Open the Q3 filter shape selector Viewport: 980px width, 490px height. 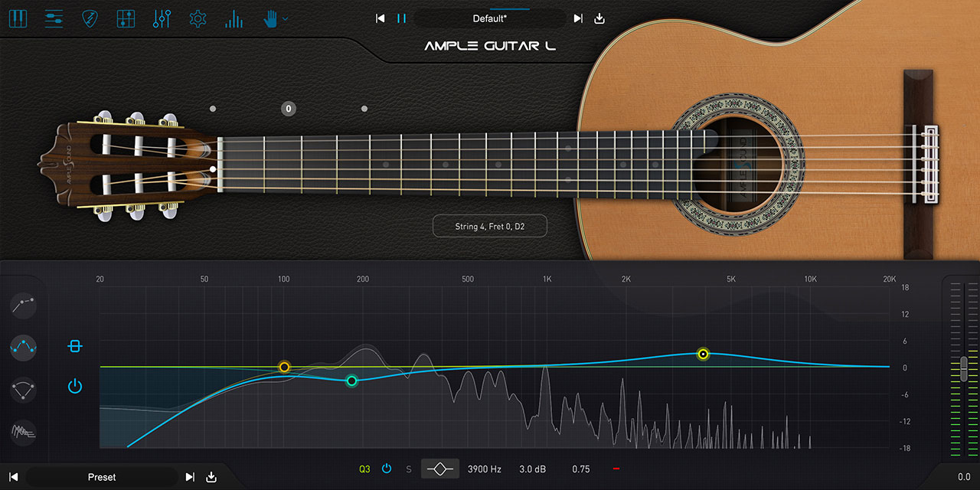tap(440, 469)
